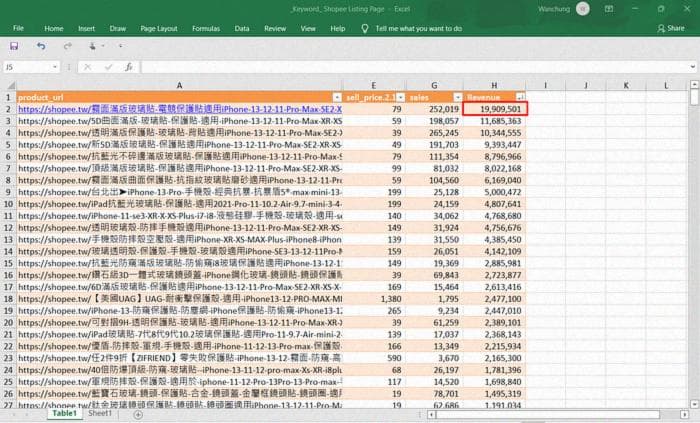This screenshot has width=700, height=423.
Task: Click the Save icon in Quick Access Toolbar
Action: [14, 46]
